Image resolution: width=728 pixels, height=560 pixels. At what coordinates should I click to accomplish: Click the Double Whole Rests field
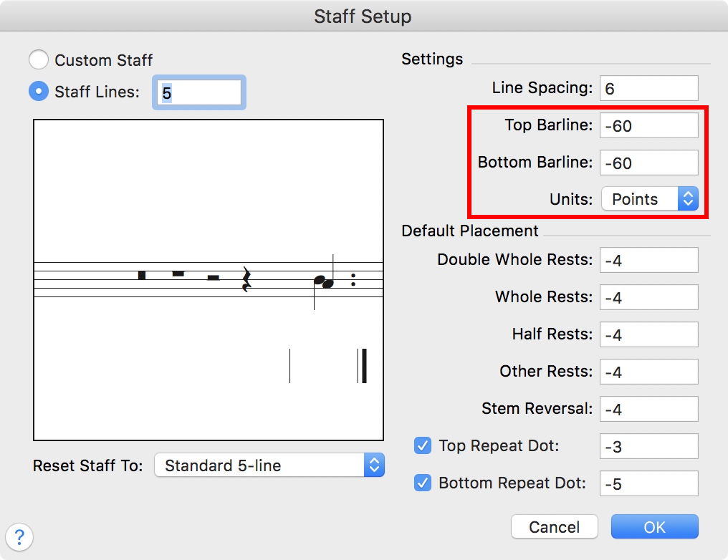point(648,260)
